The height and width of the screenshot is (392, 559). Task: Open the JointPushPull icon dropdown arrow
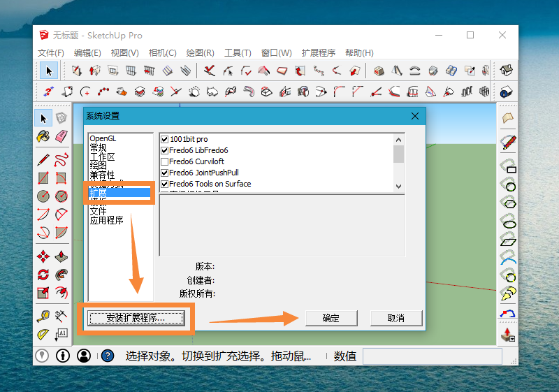click(512, 339)
